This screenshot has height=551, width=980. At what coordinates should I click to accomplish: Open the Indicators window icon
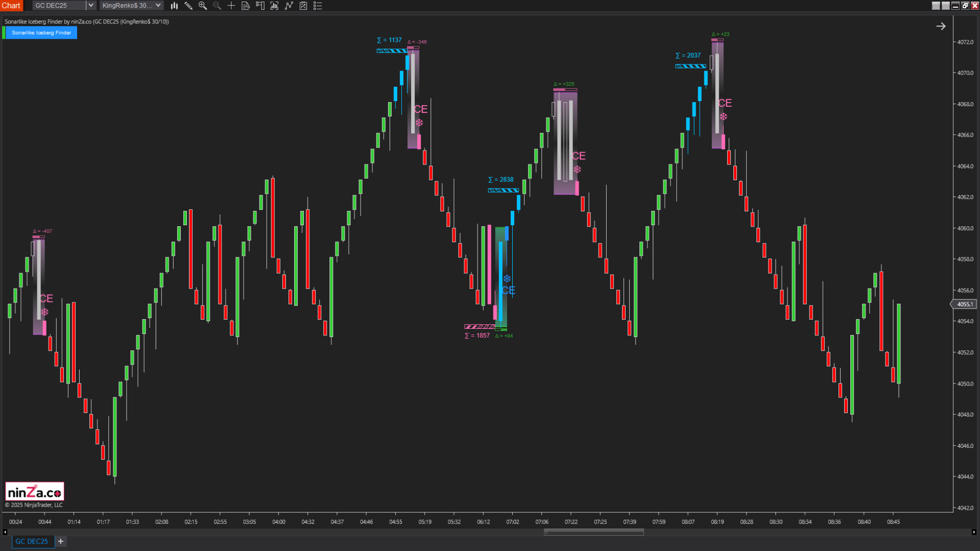point(274,6)
